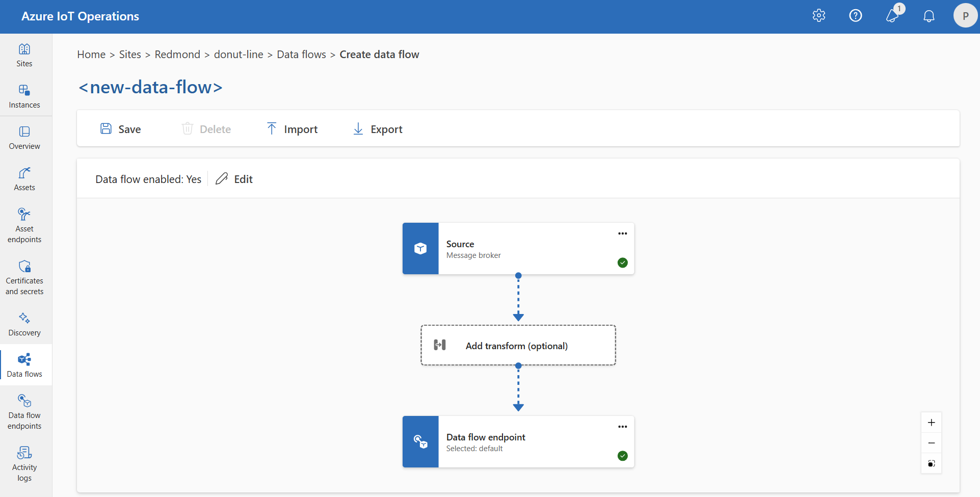Open Data flow endpoints
Image resolution: width=980 pixels, height=497 pixels.
click(x=24, y=412)
